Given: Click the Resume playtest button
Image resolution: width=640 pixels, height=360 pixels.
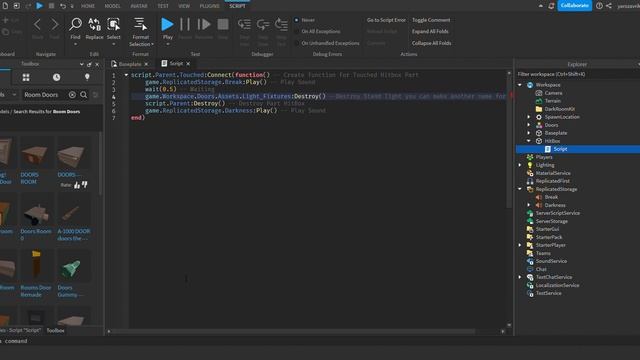Looking at the screenshot, I should 204,24.
